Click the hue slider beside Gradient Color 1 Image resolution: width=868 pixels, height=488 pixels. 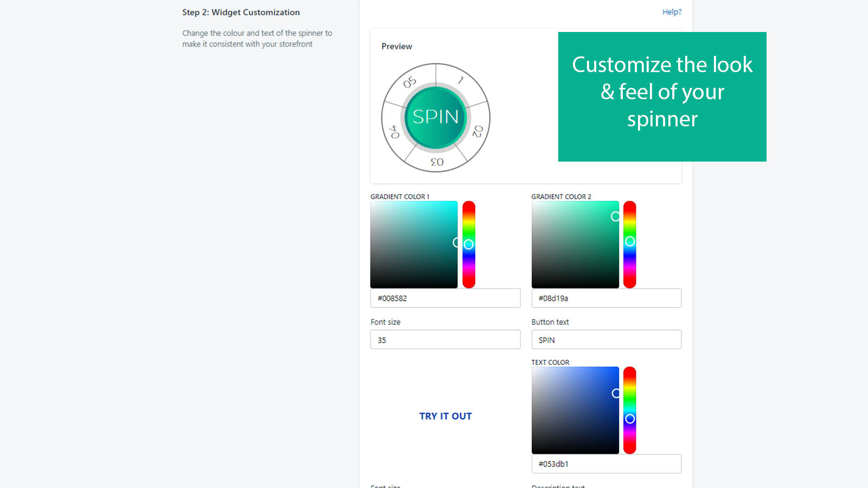click(468, 244)
